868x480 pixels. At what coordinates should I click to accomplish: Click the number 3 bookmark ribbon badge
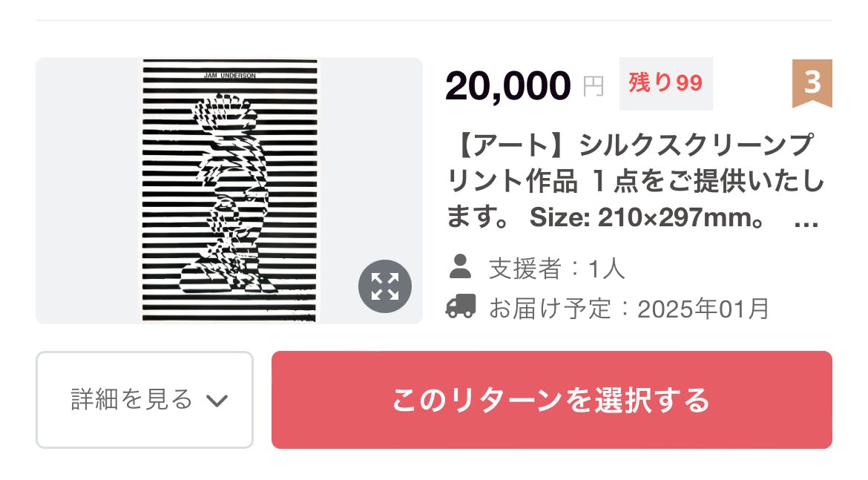click(812, 83)
